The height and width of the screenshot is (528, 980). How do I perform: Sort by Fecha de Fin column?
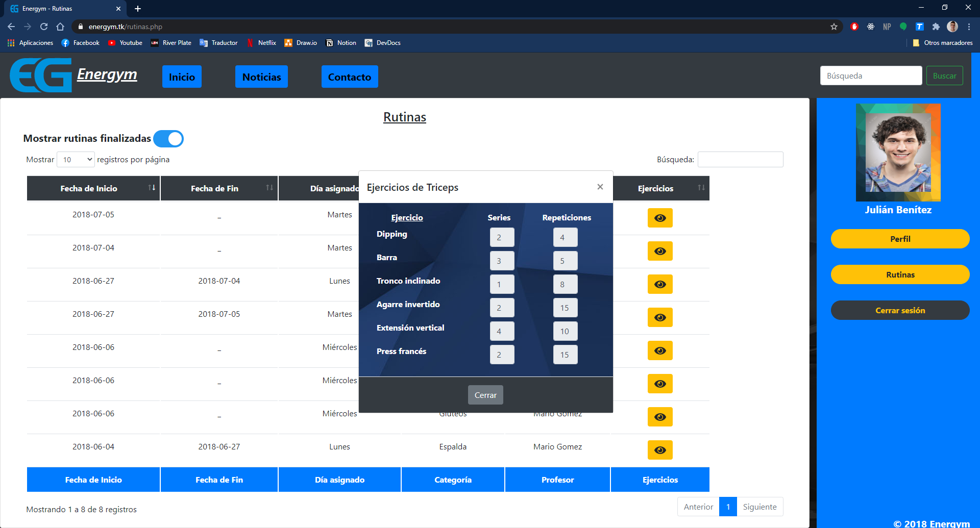219,188
